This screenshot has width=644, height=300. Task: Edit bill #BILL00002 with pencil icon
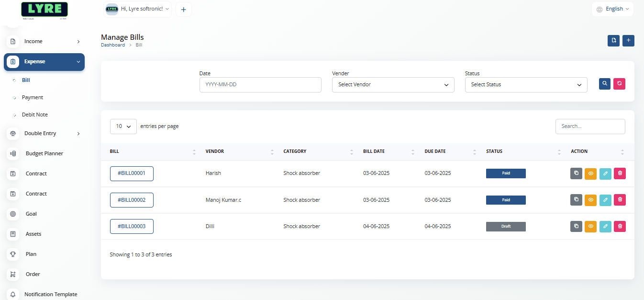(x=605, y=200)
